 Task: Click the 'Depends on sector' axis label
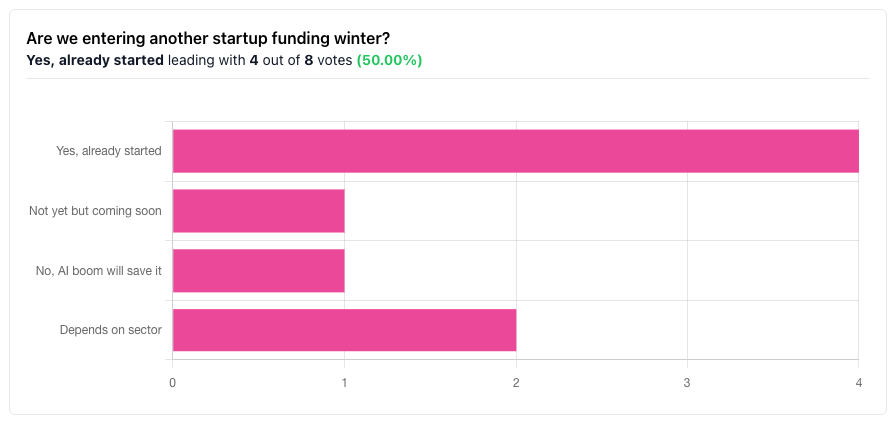tap(110, 330)
